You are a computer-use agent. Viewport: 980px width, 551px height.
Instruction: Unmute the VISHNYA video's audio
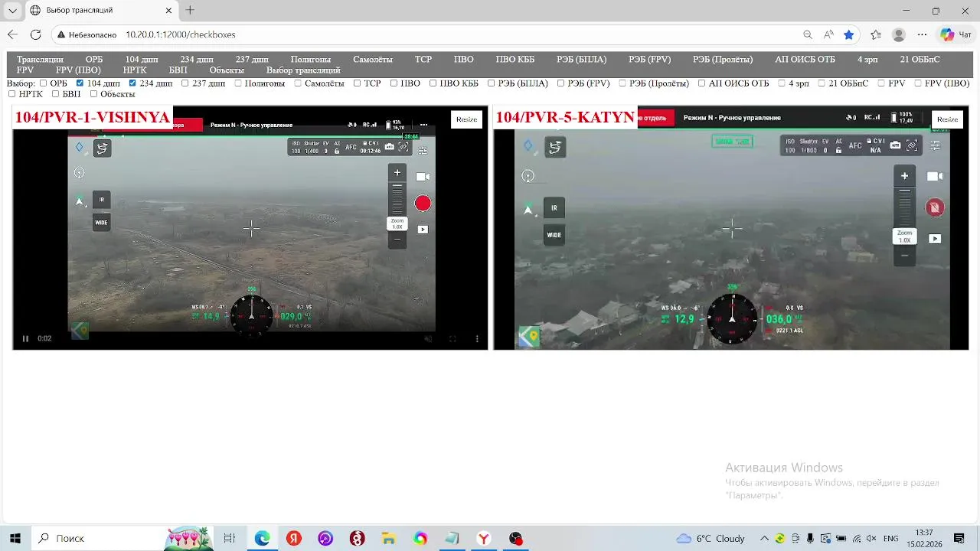click(x=428, y=338)
